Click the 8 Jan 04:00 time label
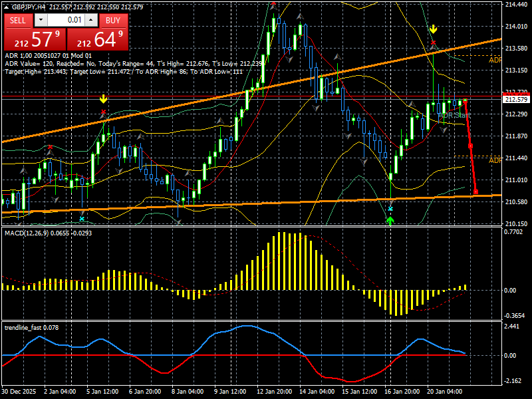Image resolution: width=532 pixels, height=399 pixels. [188, 392]
